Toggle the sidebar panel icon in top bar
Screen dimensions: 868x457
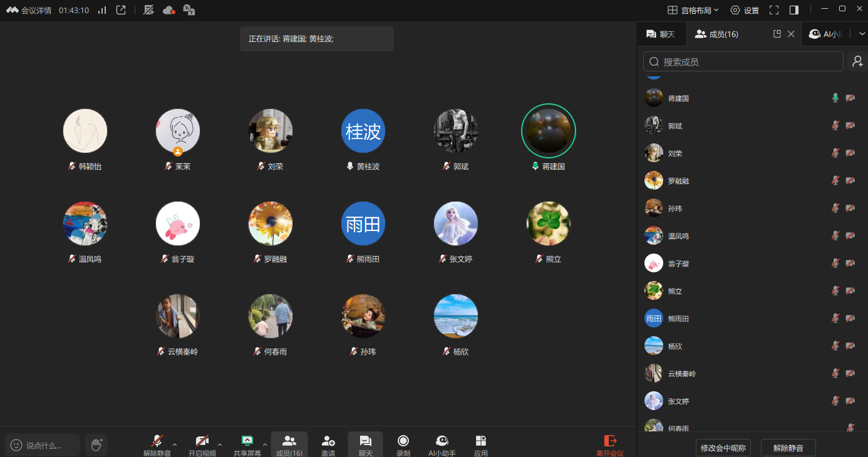click(794, 10)
